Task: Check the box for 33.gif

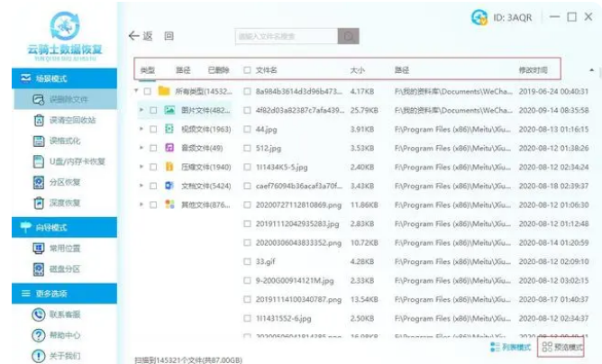Action: (247, 262)
